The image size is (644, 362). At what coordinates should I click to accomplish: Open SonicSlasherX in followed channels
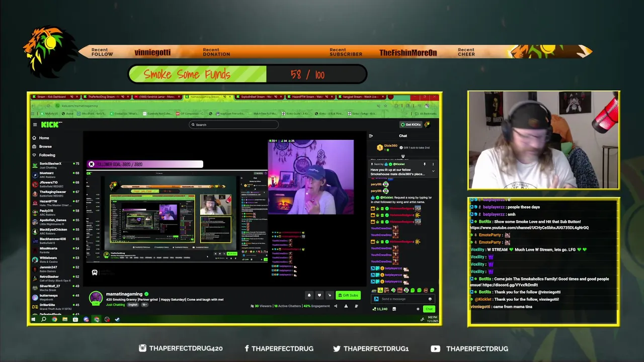point(56,165)
